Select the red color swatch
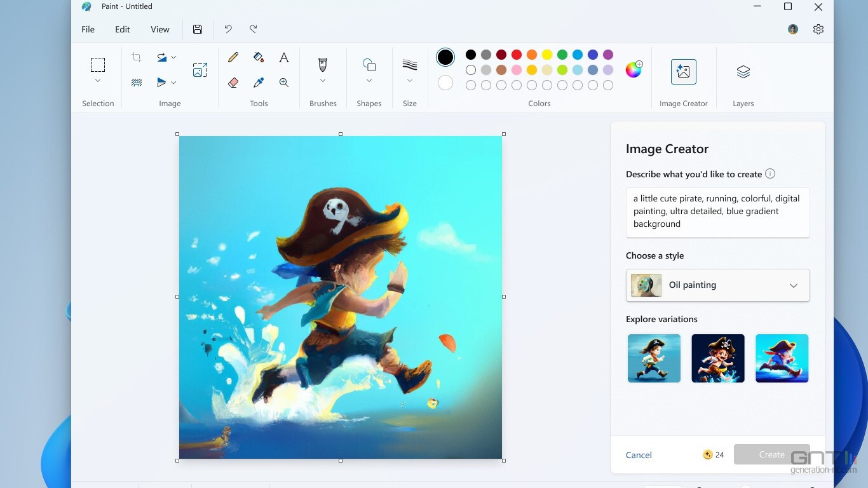 pos(517,55)
